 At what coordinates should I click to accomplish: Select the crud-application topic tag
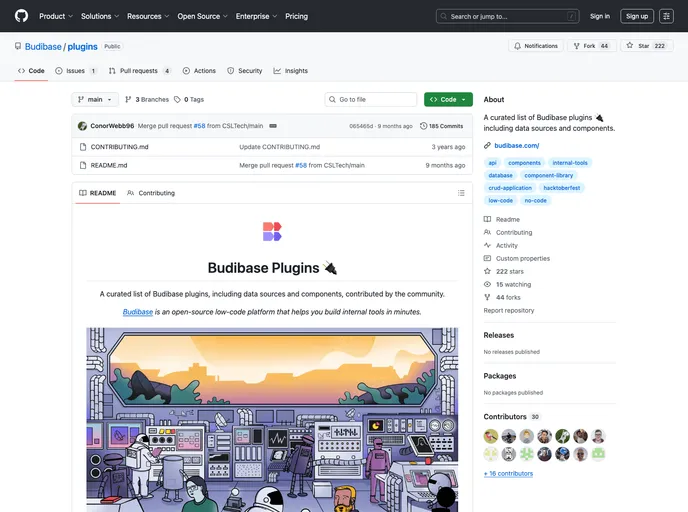510,188
